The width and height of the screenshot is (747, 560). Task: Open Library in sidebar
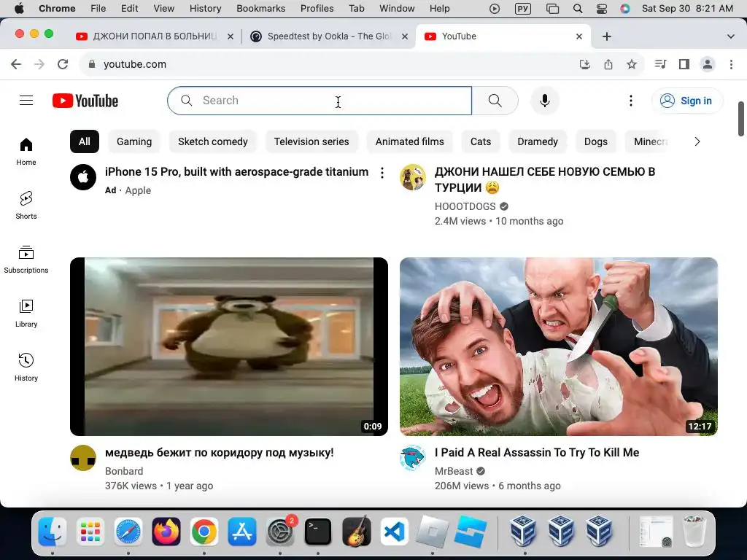(26, 314)
